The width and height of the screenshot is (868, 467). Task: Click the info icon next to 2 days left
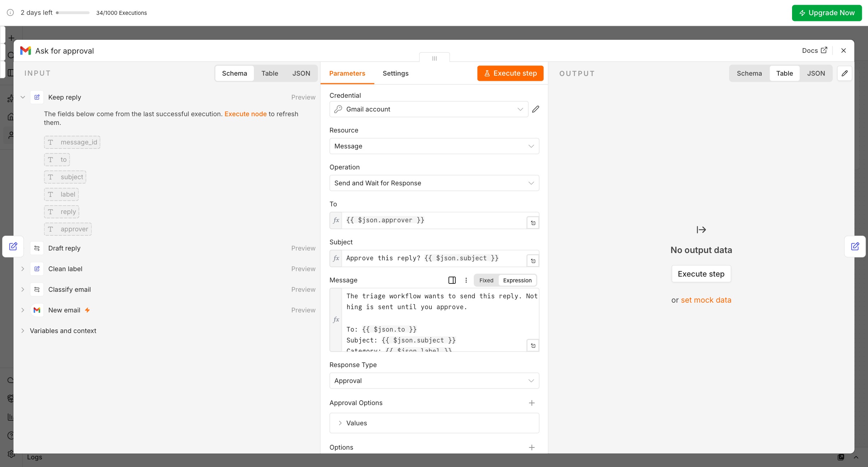coord(10,13)
